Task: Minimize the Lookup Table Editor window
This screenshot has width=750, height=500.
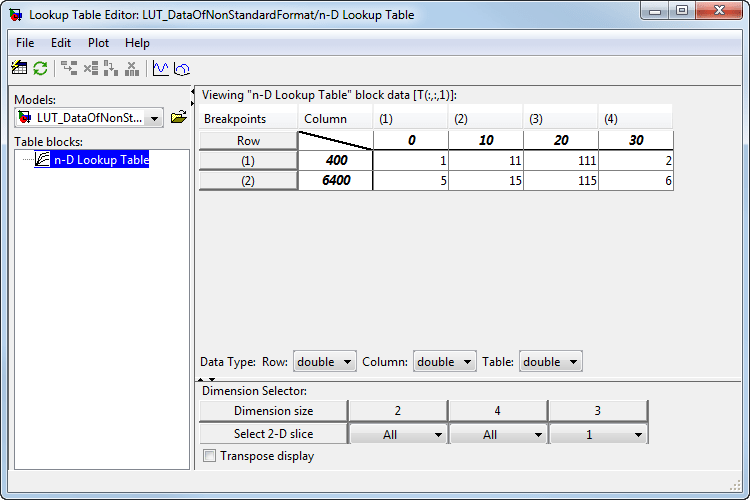Action: coord(655,11)
